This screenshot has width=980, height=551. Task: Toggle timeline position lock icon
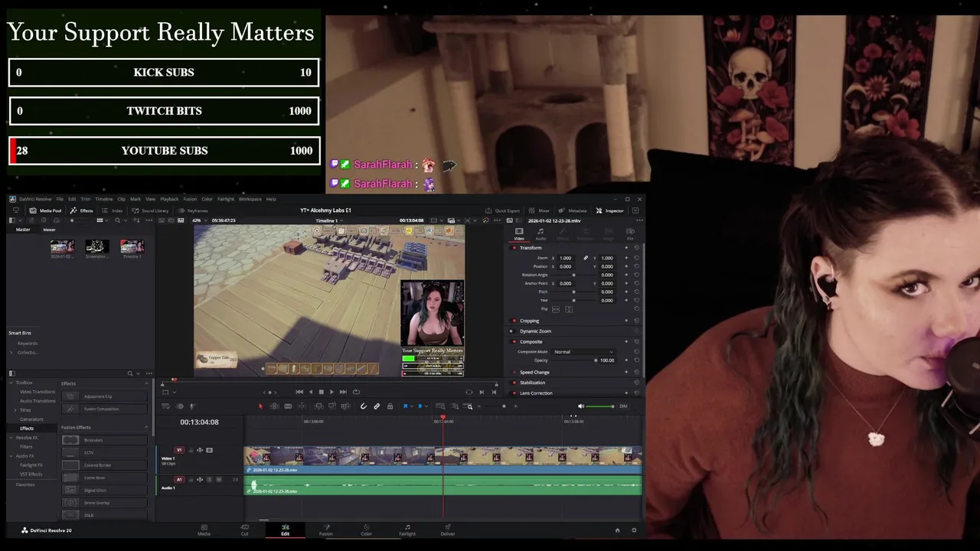click(390, 406)
